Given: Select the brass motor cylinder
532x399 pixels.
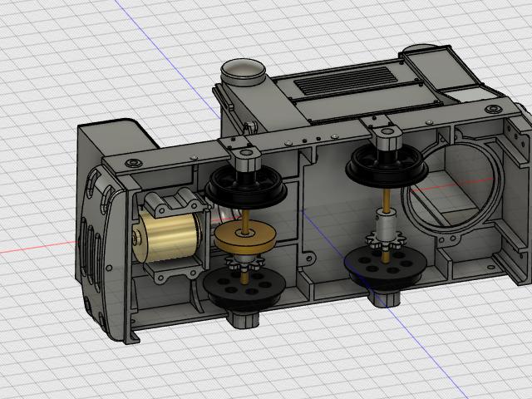Looking at the screenshot, I should tap(166, 237).
